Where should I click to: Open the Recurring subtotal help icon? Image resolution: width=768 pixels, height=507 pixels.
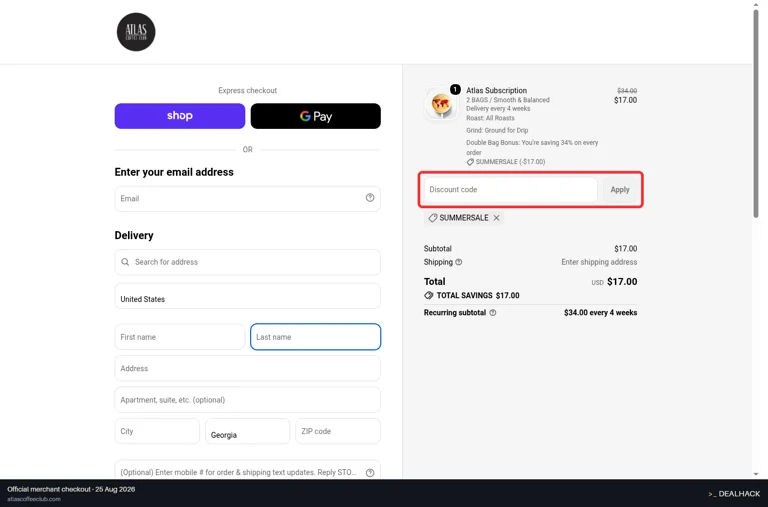493,313
